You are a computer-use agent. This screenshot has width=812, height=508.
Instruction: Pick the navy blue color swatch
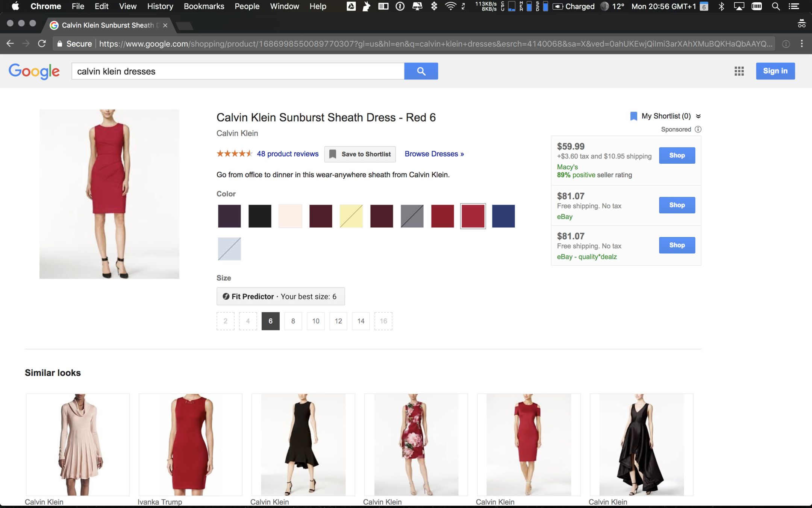point(503,216)
